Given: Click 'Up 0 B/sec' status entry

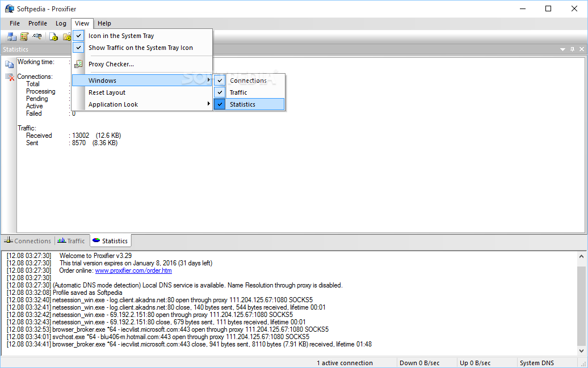Looking at the screenshot, I should pyautogui.click(x=475, y=363).
